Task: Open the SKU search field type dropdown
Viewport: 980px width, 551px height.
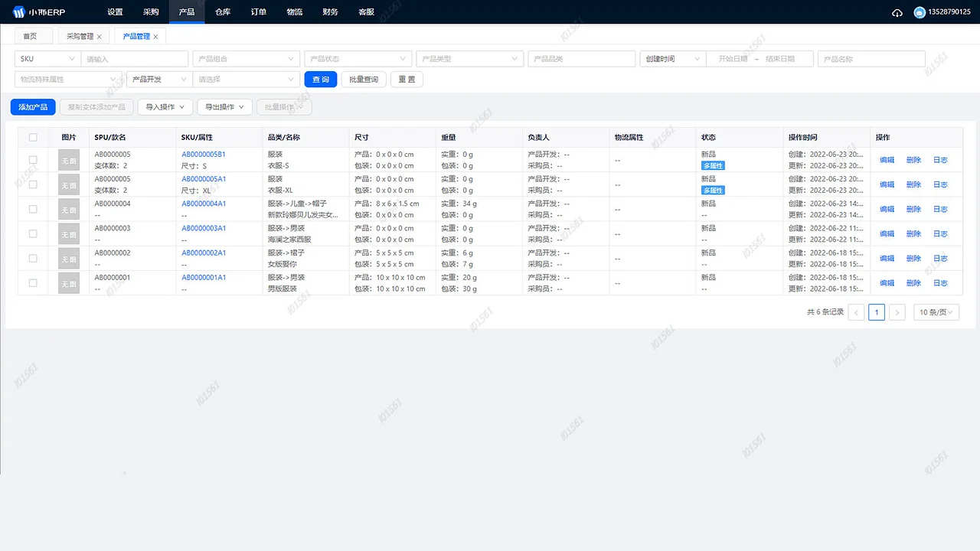Action: [46, 58]
